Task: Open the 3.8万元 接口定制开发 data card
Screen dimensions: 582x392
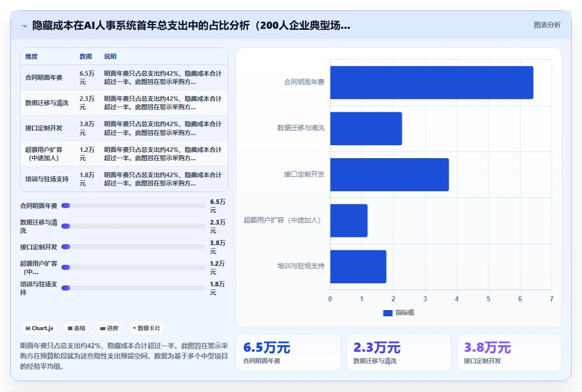Action: (509, 352)
